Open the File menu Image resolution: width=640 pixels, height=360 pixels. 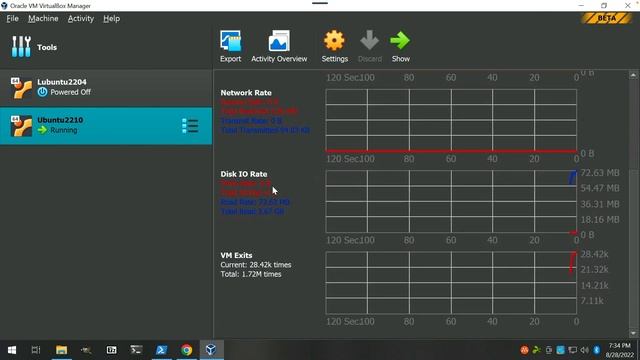pos(12,18)
